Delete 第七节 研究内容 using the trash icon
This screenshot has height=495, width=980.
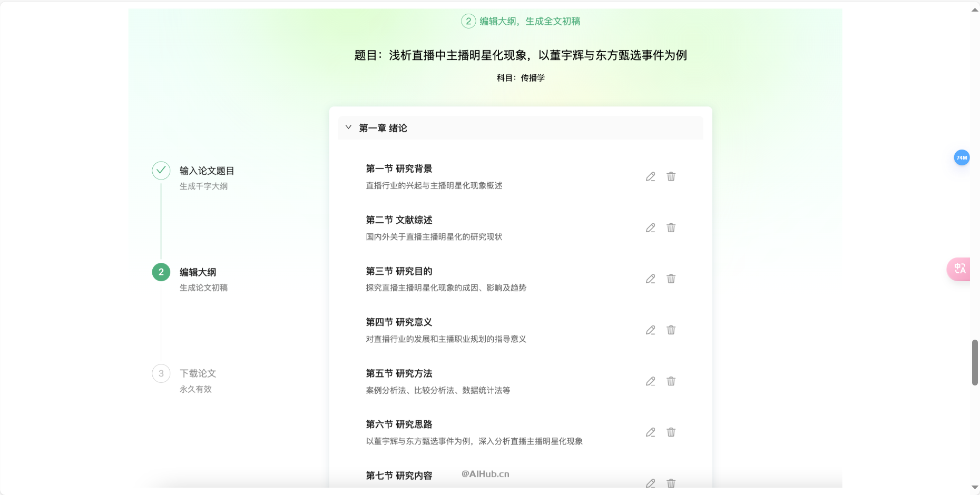[x=671, y=483]
